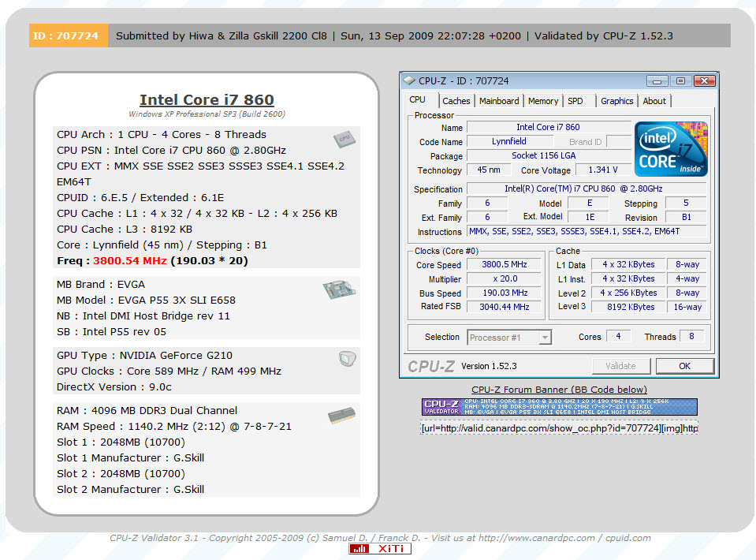Minimize the CPU-Z window
Screen dimensions: 756x560
click(x=657, y=81)
